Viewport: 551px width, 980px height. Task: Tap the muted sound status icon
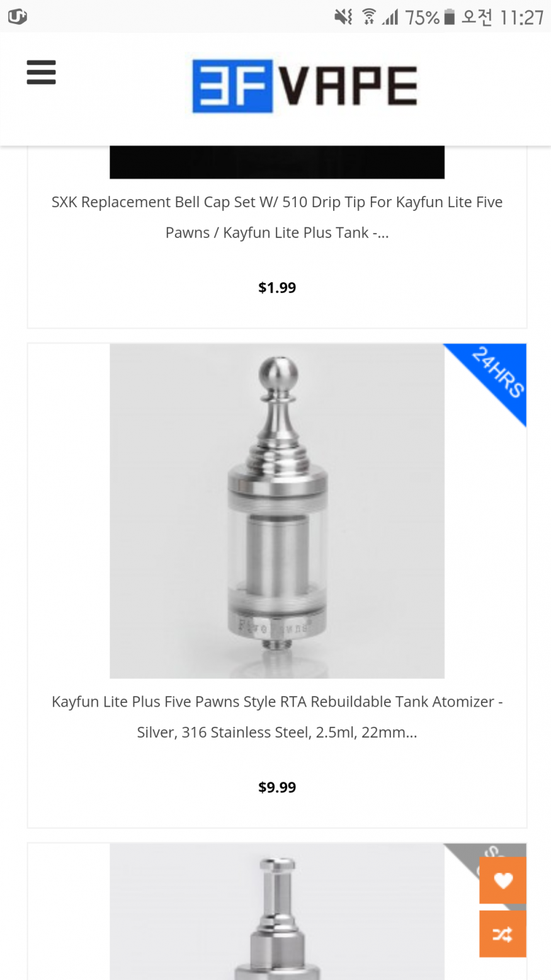tap(344, 17)
